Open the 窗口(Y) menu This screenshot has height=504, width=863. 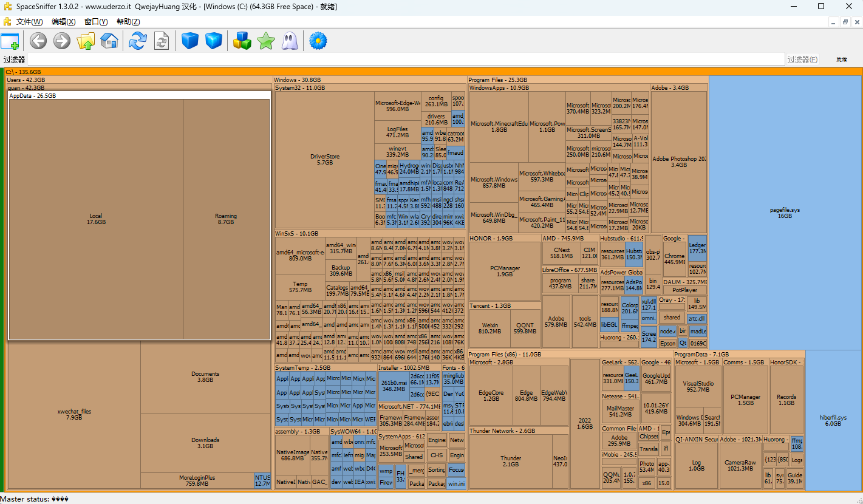tap(96, 22)
